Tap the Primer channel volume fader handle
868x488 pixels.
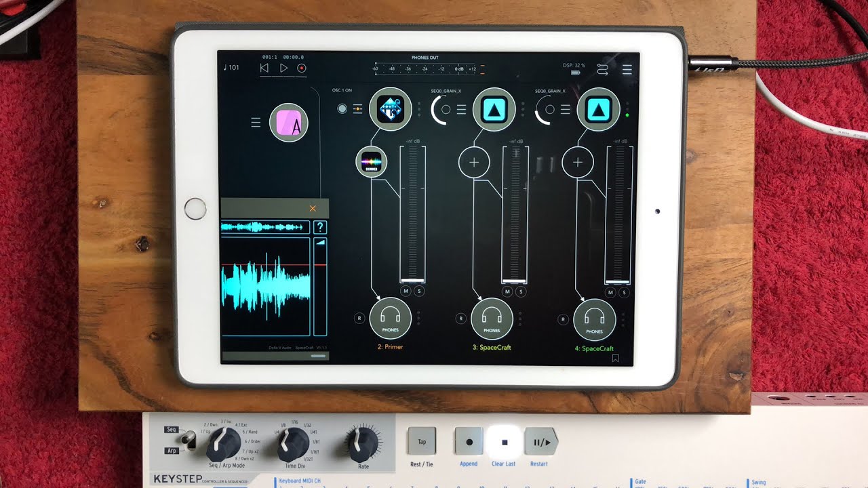tap(412, 280)
